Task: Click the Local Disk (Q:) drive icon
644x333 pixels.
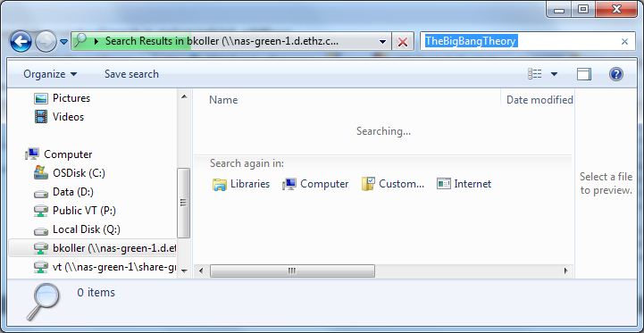Action: click(x=41, y=230)
